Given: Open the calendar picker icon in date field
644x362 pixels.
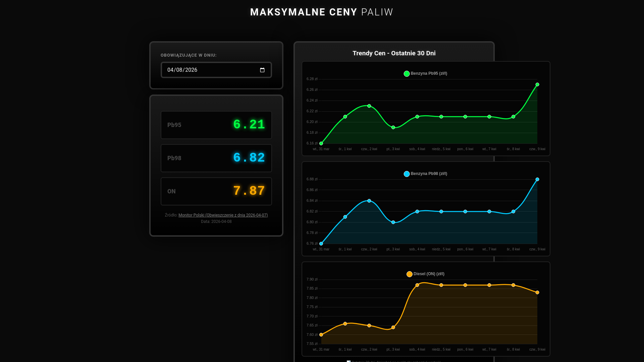Looking at the screenshot, I should [x=262, y=70].
